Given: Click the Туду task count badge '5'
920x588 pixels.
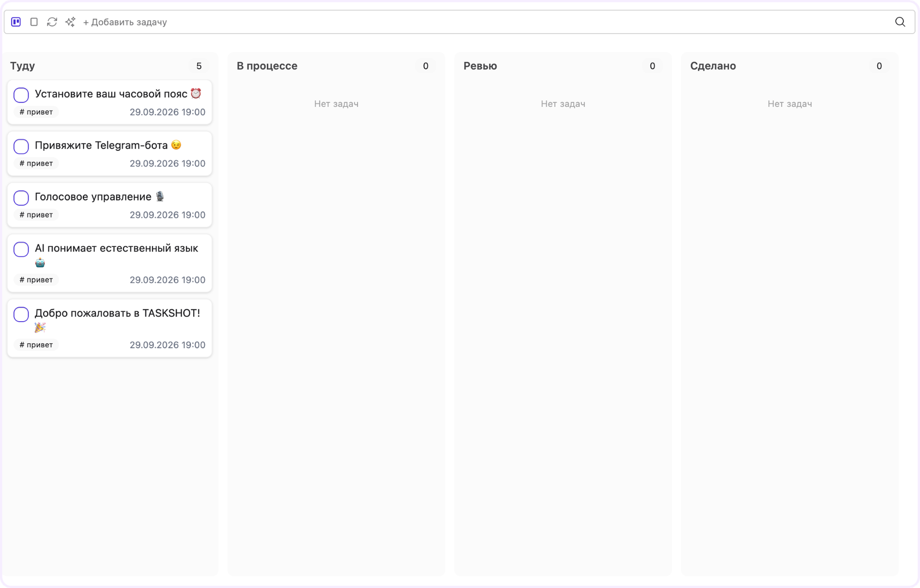Looking at the screenshot, I should [199, 66].
